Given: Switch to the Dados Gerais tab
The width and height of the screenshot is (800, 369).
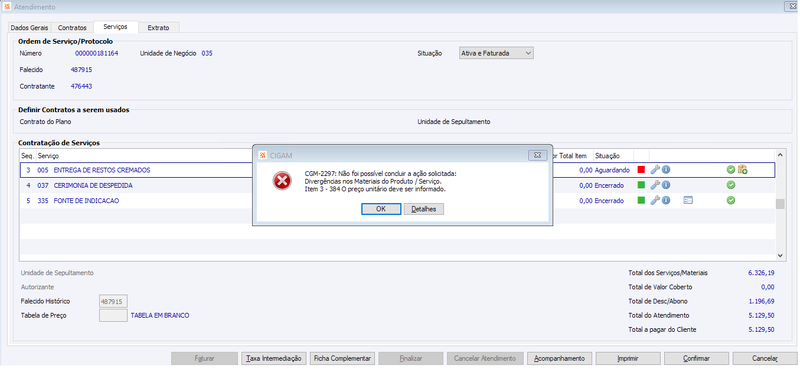Looking at the screenshot, I should (x=29, y=28).
